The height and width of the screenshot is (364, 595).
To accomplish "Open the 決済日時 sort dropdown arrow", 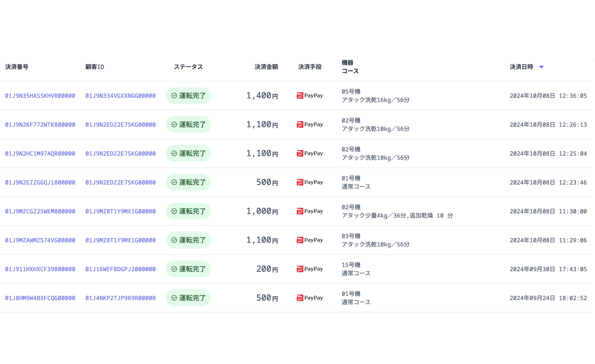I will click(541, 67).
